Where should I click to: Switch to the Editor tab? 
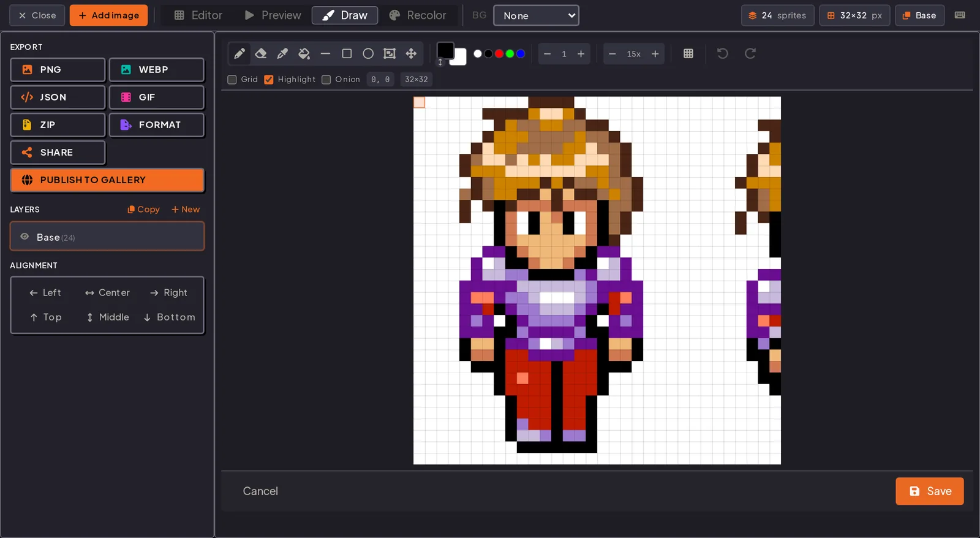click(x=198, y=15)
